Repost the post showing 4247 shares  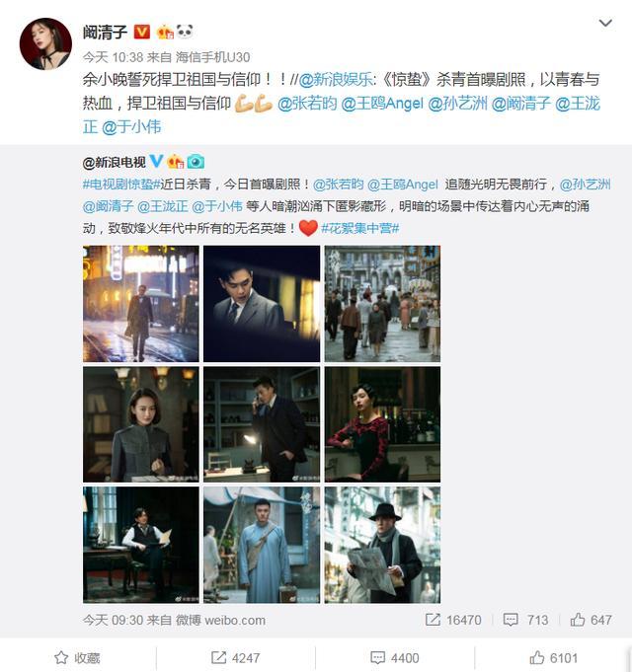point(235,658)
